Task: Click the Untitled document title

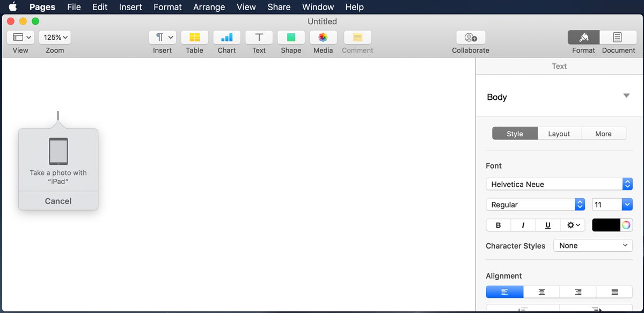Action: click(x=322, y=21)
